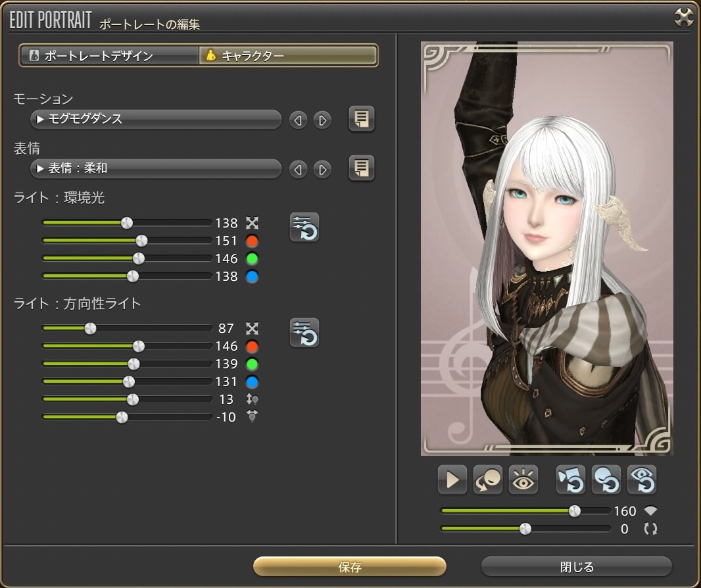Screen dimensions: 701x588
Task: Open the expression list icon beside 表情：柔和
Action: tap(361, 168)
